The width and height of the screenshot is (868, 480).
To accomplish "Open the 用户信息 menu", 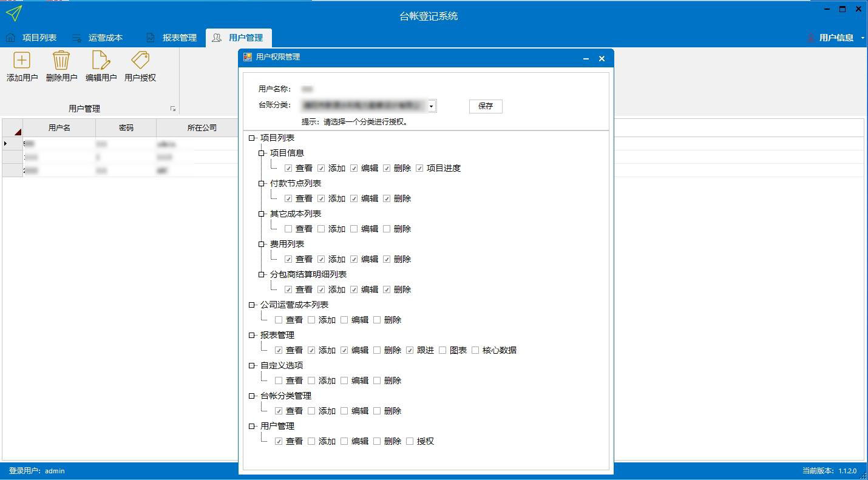I will pyautogui.click(x=836, y=38).
